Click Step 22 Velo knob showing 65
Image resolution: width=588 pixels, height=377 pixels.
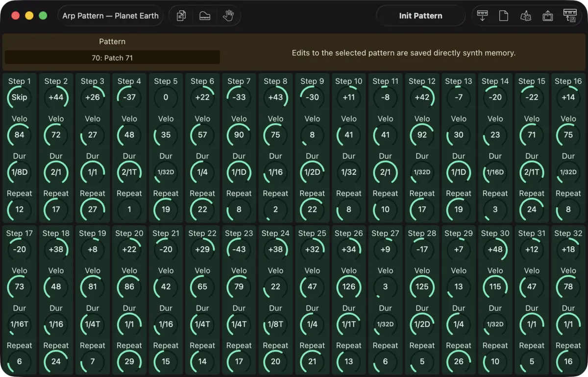(202, 287)
